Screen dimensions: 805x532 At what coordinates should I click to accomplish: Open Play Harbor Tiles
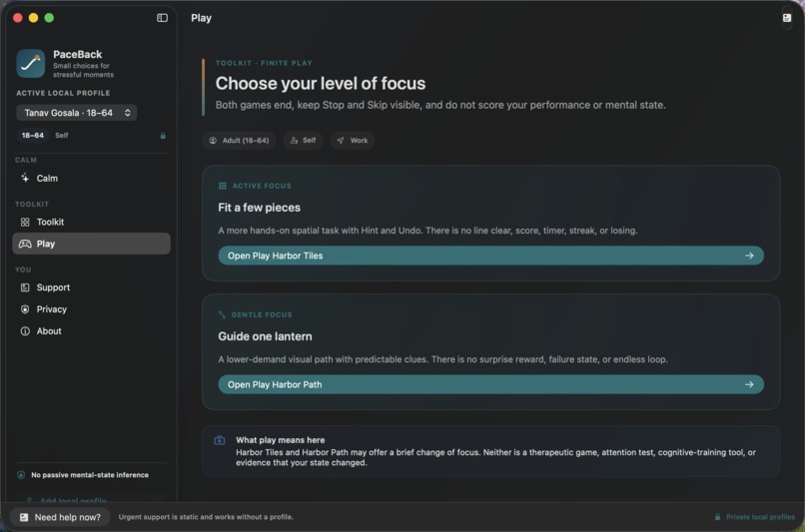tap(490, 256)
